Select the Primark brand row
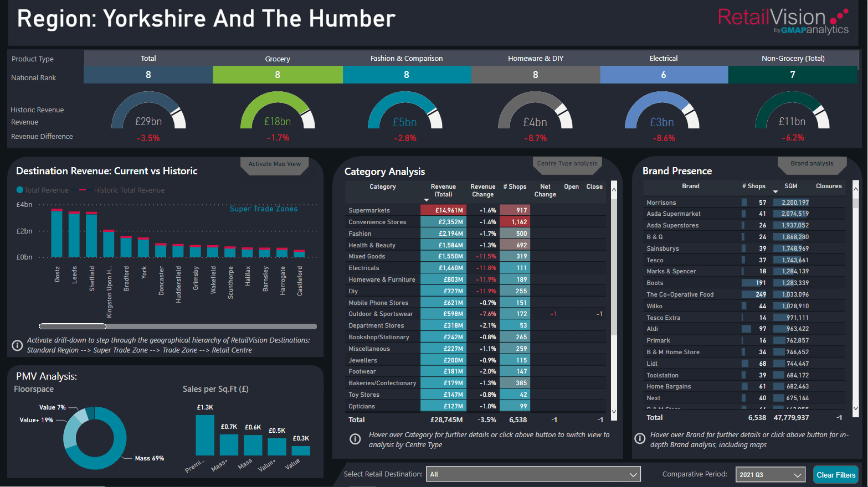The width and height of the screenshot is (868, 487). point(744,340)
